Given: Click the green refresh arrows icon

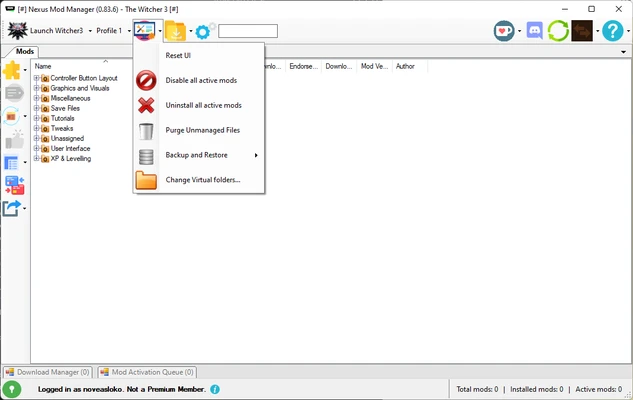Looking at the screenshot, I should pos(558,31).
